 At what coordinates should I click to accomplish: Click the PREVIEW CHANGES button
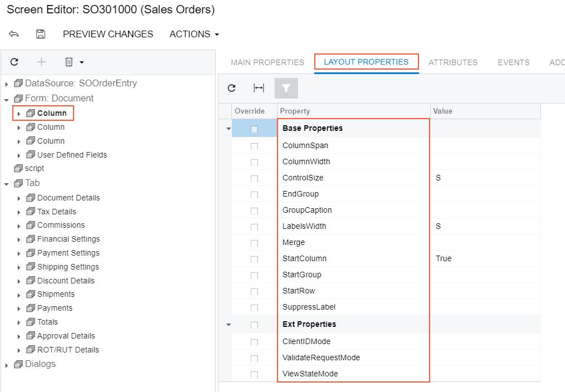coord(108,34)
